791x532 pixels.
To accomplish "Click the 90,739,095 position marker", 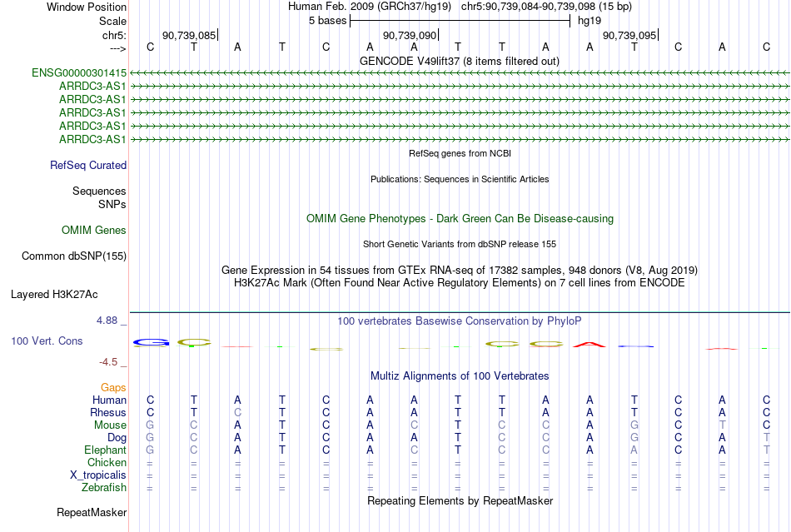I will click(x=629, y=35).
